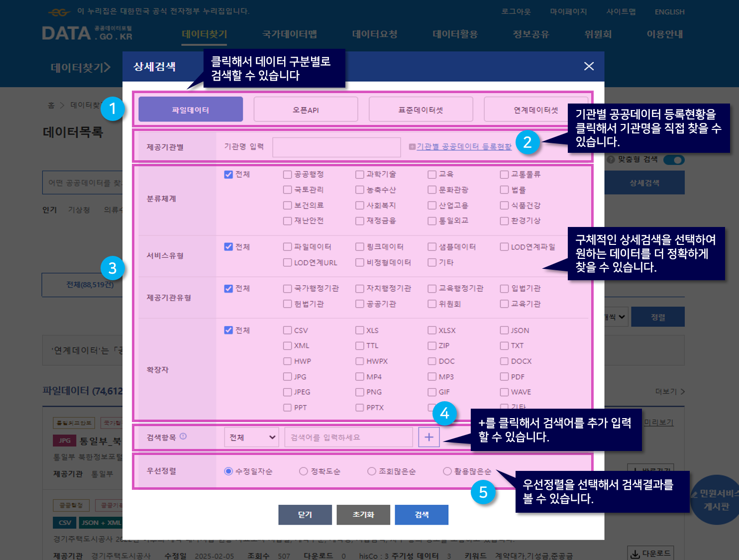Check the XLSX extension checkbox
This screenshot has width=739, height=560.
click(x=432, y=330)
